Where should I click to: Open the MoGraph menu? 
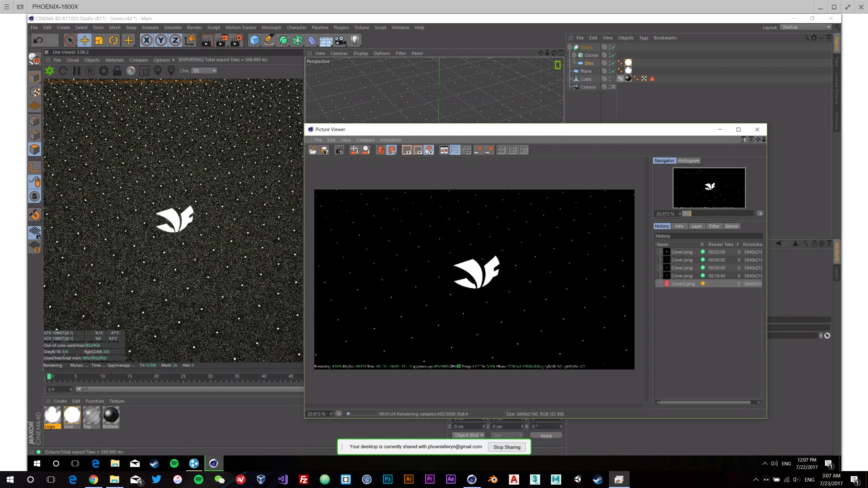pyautogui.click(x=271, y=27)
